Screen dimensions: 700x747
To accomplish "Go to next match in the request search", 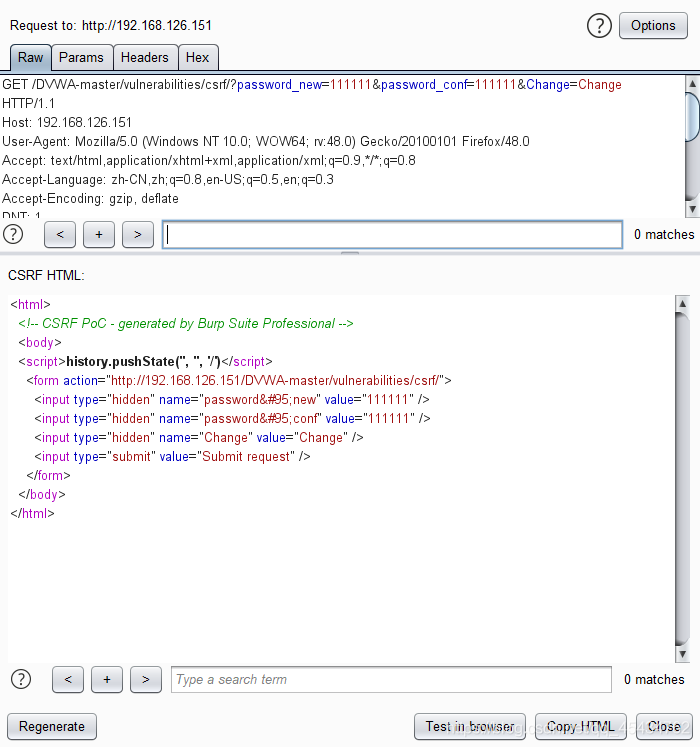I will pos(138,234).
